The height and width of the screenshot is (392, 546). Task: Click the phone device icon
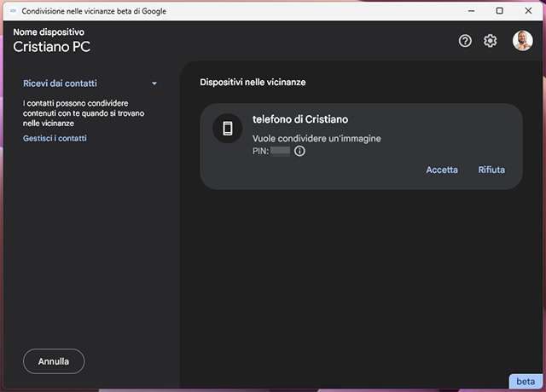tap(228, 128)
